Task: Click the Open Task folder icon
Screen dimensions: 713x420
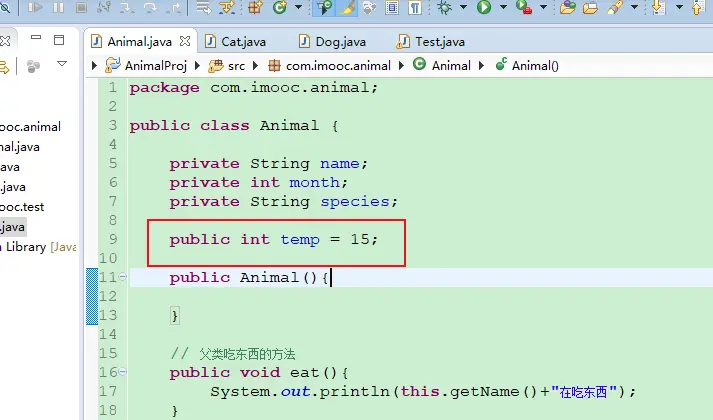Action: coord(590,7)
